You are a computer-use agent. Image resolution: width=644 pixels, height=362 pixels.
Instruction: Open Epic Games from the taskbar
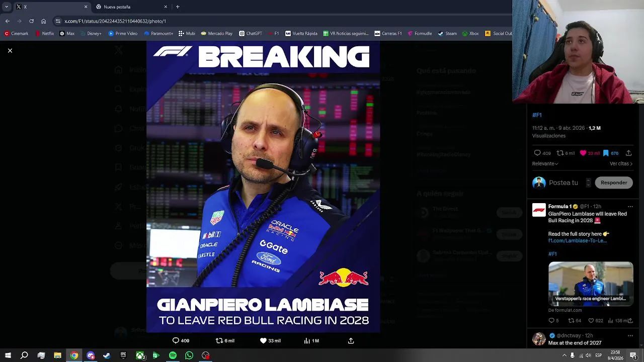(123, 355)
